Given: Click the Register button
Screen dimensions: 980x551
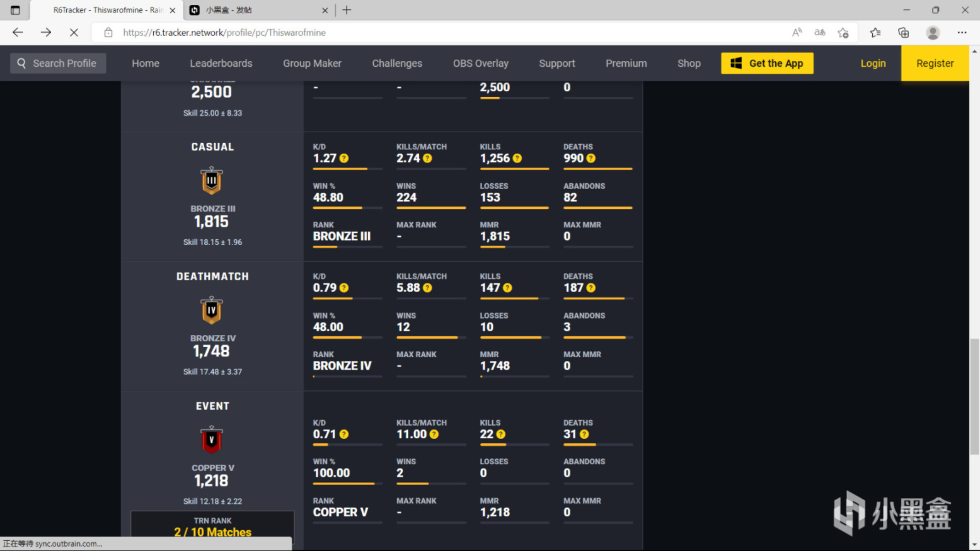Looking at the screenshot, I should pyautogui.click(x=935, y=63).
